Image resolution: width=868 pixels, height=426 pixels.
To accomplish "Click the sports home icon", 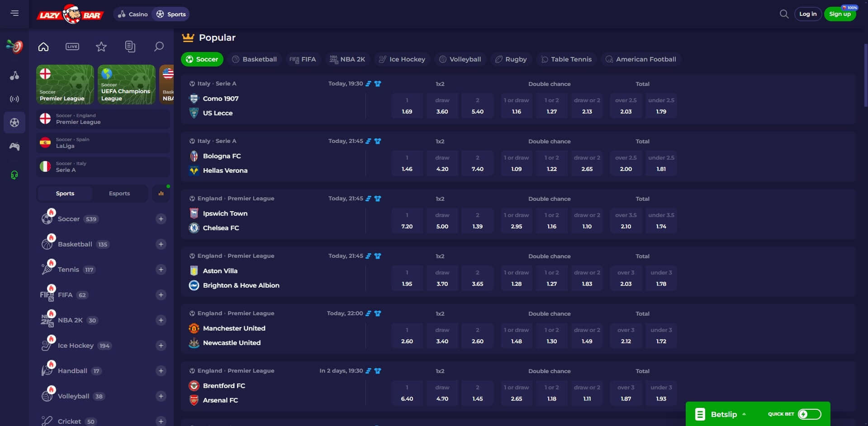I will (x=43, y=47).
